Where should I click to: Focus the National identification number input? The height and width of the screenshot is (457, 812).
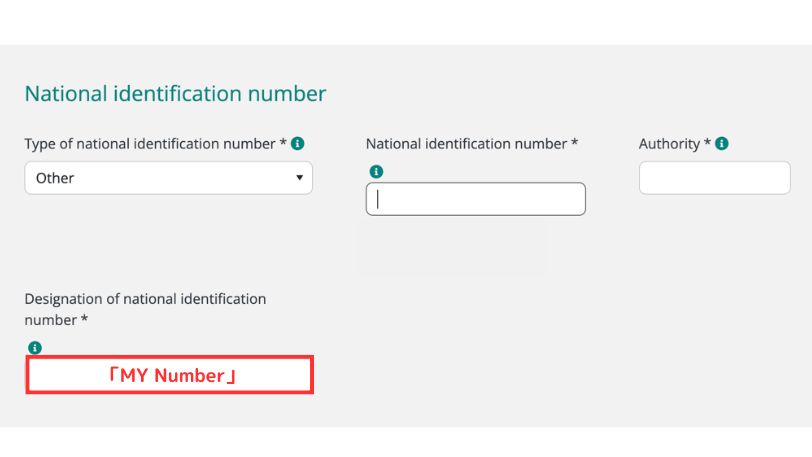point(475,199)
